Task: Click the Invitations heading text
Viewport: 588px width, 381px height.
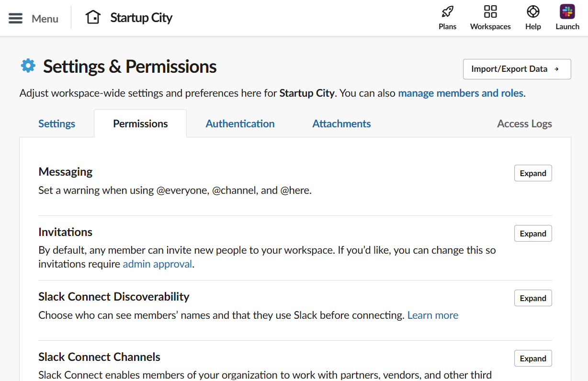Action: click(65, 232)
